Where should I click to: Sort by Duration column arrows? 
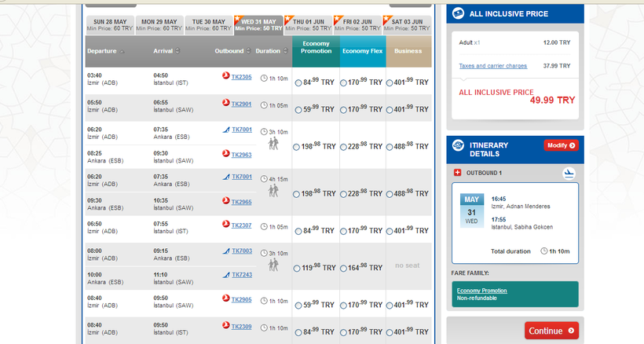click(x=286, y=51)
